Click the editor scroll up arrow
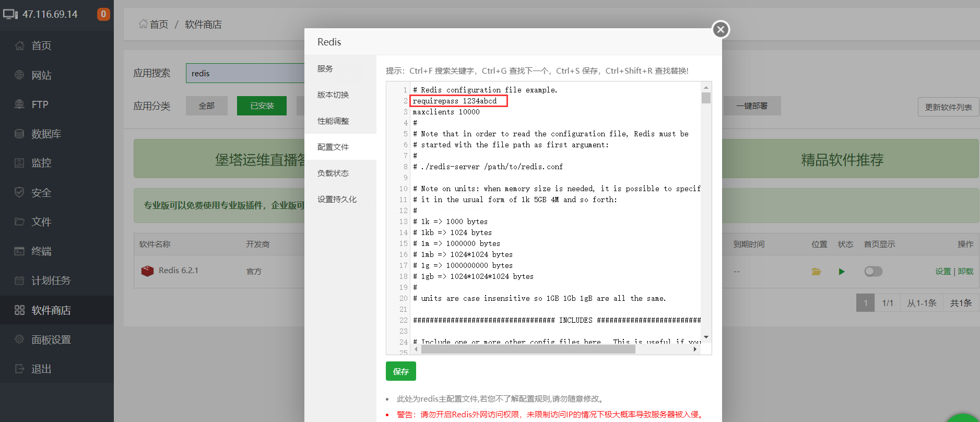The height and width of the screenshot is (422, 980). click(x=706, y=87)
